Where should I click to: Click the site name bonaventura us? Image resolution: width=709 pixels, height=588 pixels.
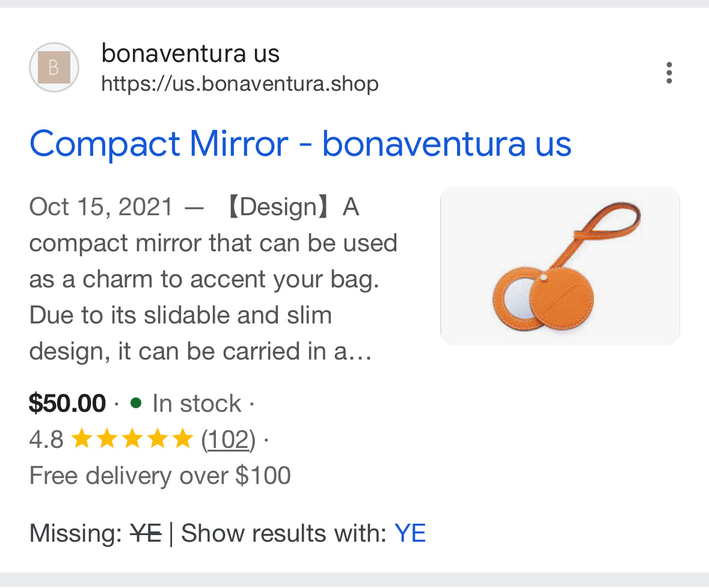tap(190, 54)
